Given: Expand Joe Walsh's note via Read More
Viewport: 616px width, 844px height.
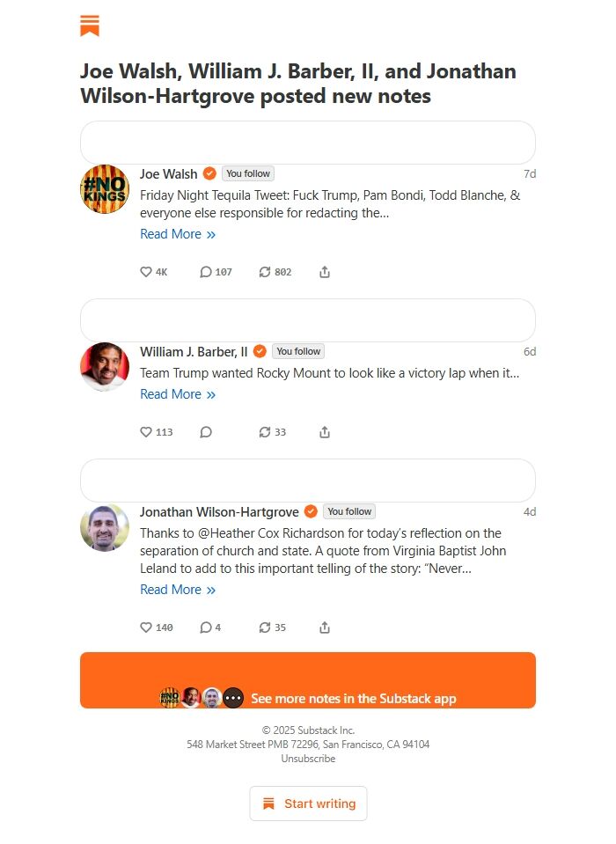Looking at the screenshot, I should (177, 234).
